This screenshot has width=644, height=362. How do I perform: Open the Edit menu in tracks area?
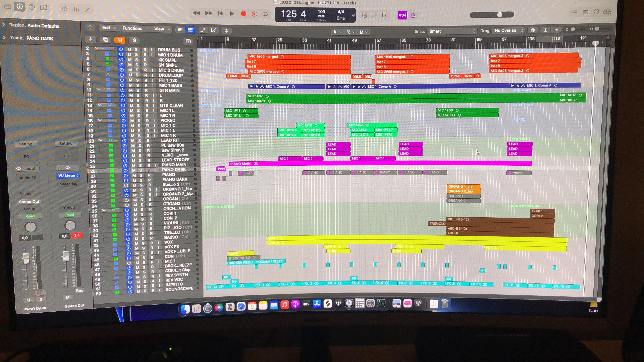tap(109, 28)
